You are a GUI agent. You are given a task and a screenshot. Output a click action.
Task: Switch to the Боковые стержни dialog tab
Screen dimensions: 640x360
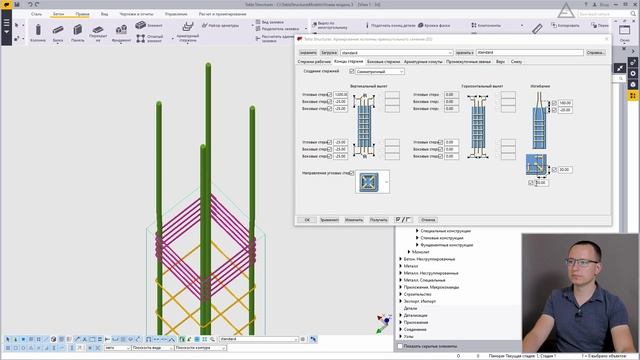coord(383,62)
